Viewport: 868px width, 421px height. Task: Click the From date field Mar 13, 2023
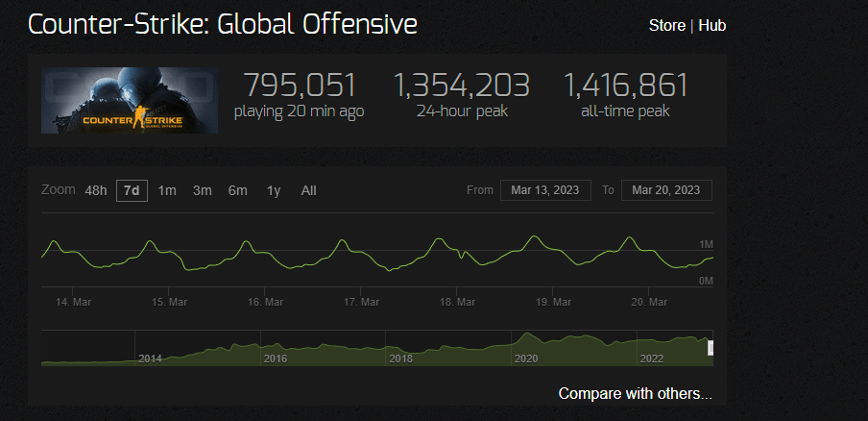[x=545, y=190]
